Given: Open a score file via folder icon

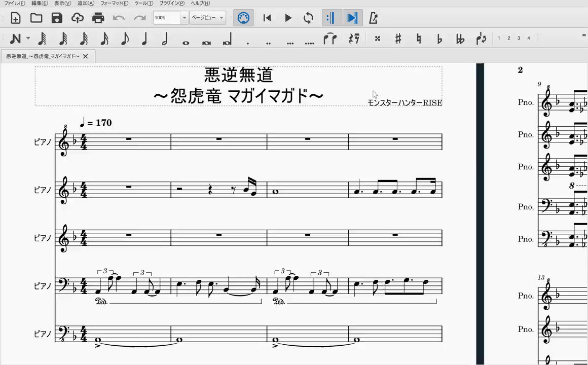Looking at the screenshot, I should tap(36, 18).
